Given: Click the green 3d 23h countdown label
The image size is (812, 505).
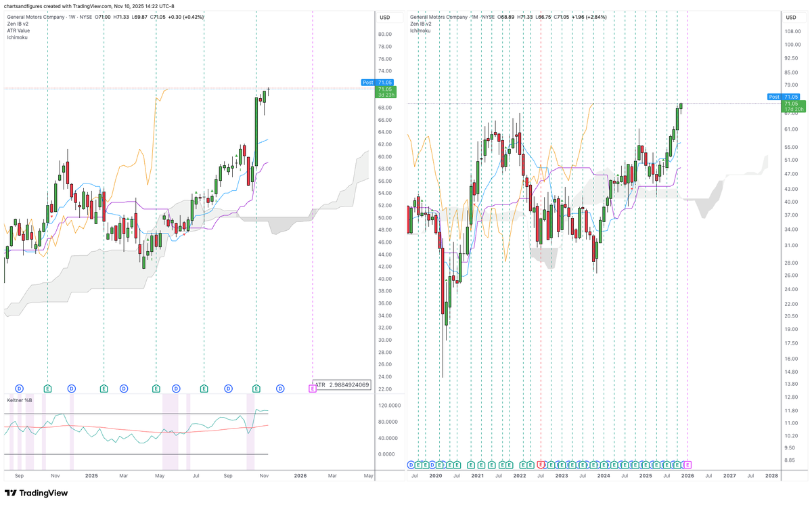Looking at the screenshot, I should point(386,95).
